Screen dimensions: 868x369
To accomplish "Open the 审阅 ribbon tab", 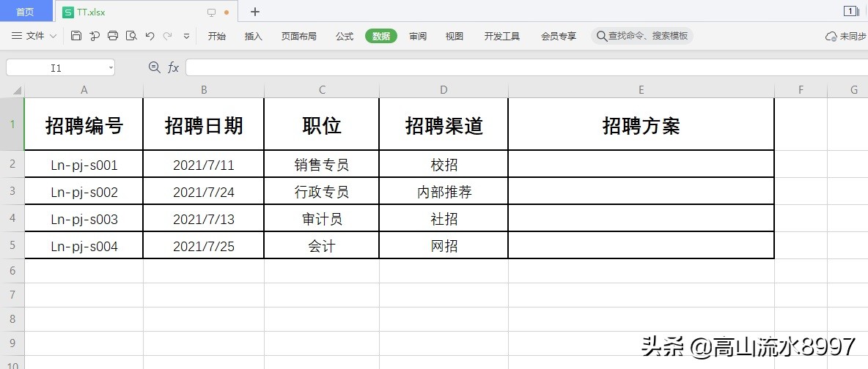I will tap(418, 36).
